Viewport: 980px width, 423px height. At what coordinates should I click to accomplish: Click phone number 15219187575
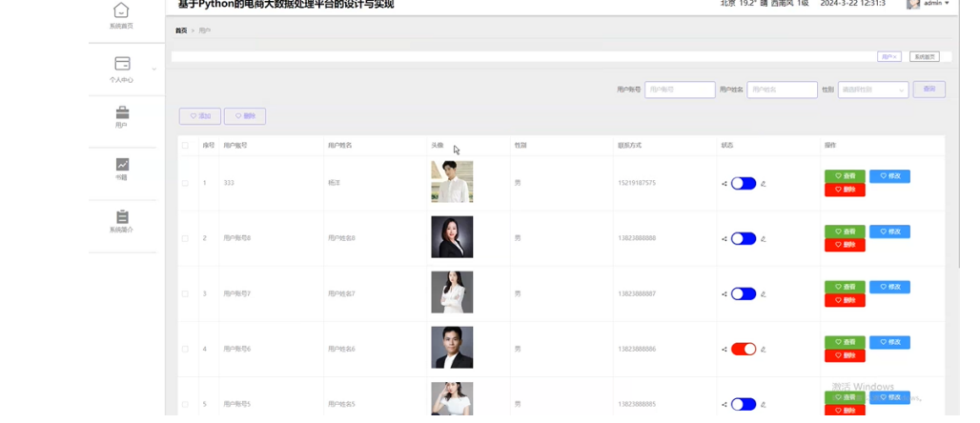point(637,183)
